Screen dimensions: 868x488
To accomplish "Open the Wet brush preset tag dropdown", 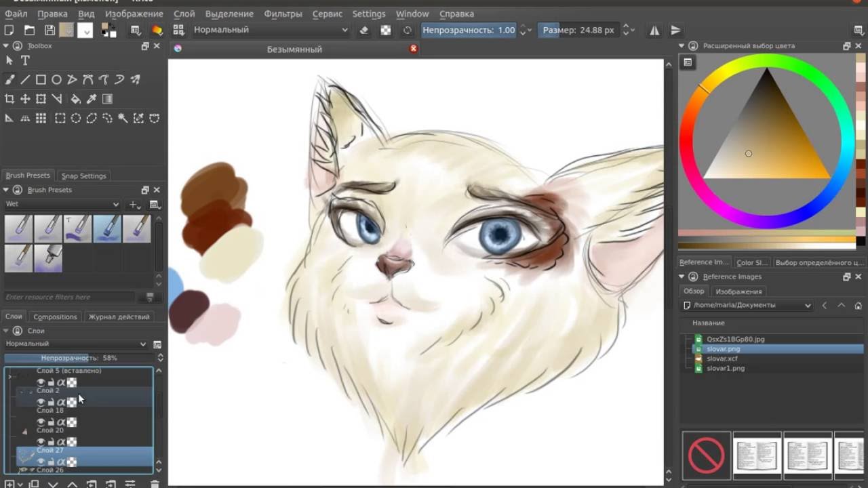I will tap(62, 204).
